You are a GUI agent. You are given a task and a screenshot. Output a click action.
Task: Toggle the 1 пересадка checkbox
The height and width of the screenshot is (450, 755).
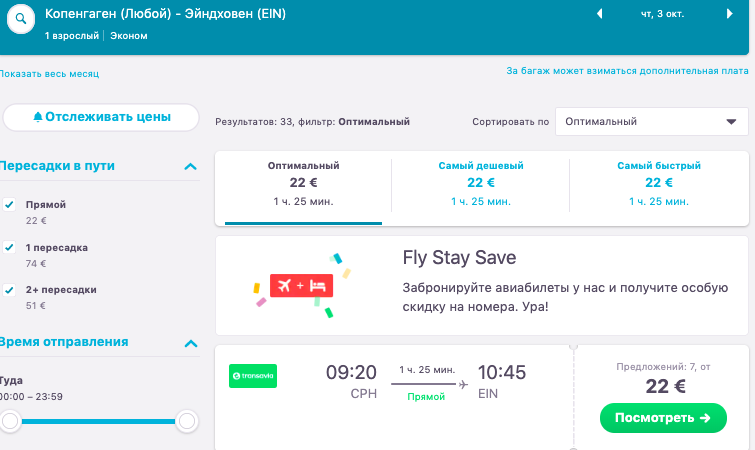[x=9, y=247]
